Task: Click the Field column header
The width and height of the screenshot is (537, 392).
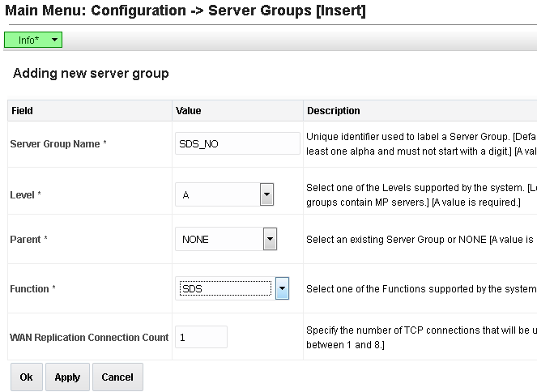Action: [x=22, y=110]
